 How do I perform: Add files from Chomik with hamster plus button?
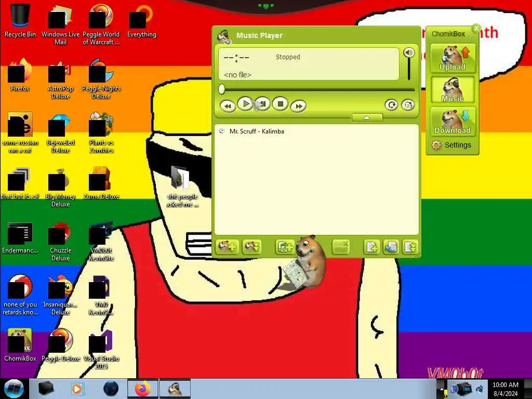[227, 247]
